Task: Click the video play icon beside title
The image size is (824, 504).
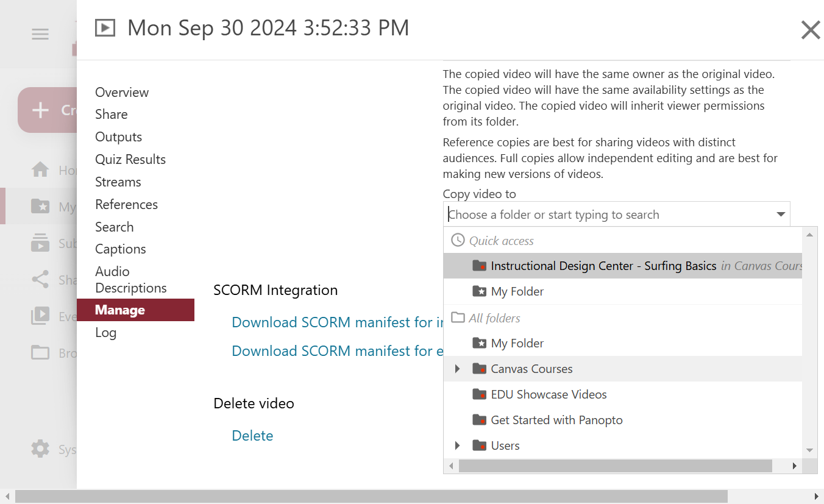Action: 105,28
